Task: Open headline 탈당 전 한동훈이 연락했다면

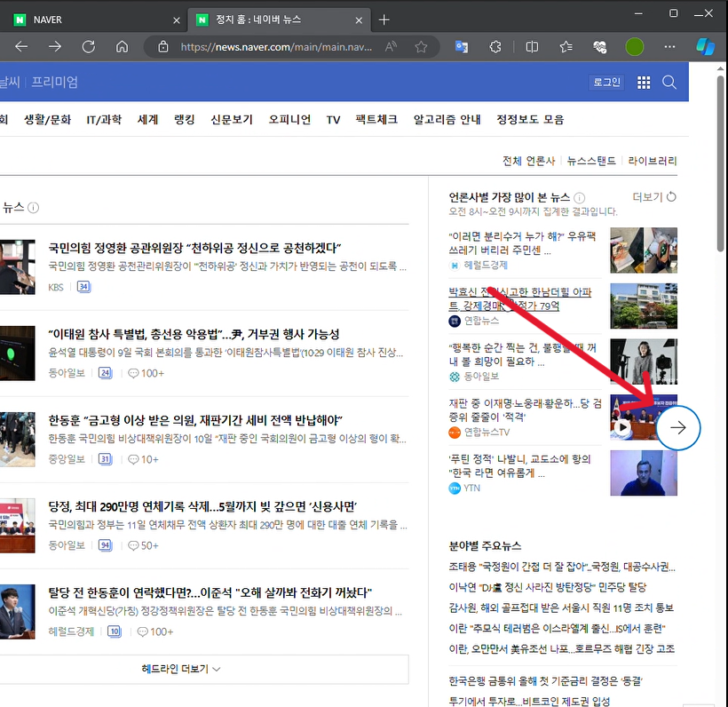Action: (x=210, y=592)
